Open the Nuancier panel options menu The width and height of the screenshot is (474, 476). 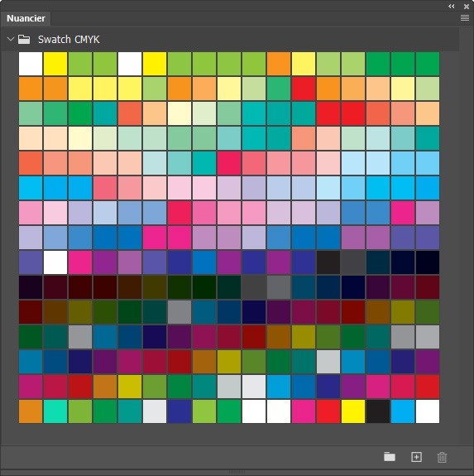[465, 18]
